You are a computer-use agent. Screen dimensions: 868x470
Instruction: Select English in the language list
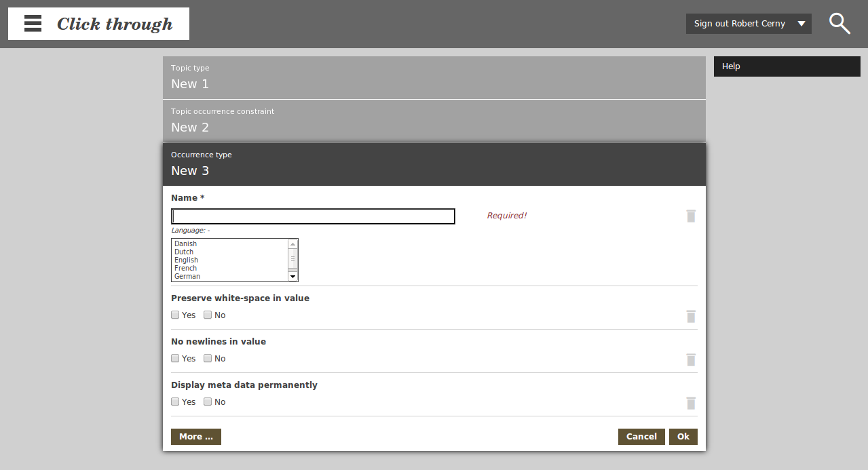point(187,260)
